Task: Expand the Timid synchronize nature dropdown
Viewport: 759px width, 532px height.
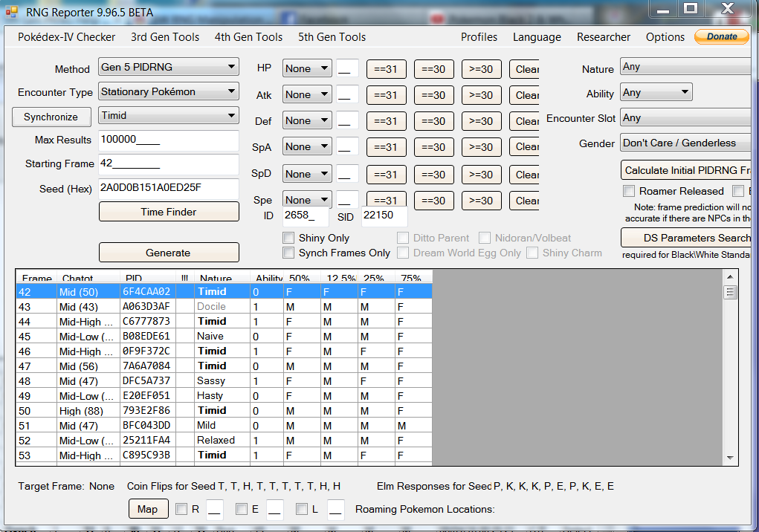Action: 169,116
